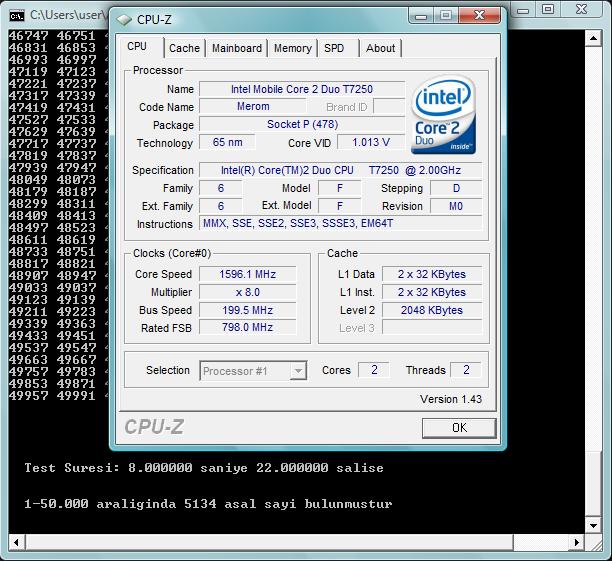Maximize the command prompt window
Screen dimensions: 612x561
click(x=548, y=9)
